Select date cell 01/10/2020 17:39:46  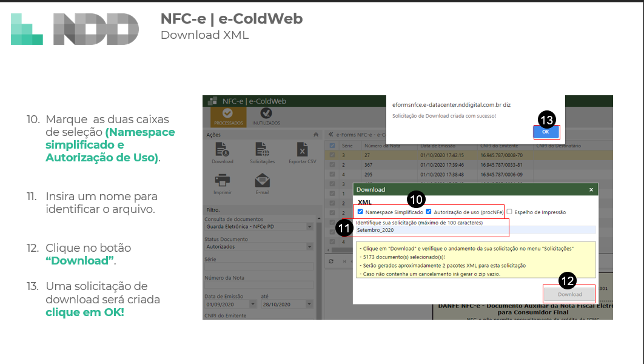(442, 165)
